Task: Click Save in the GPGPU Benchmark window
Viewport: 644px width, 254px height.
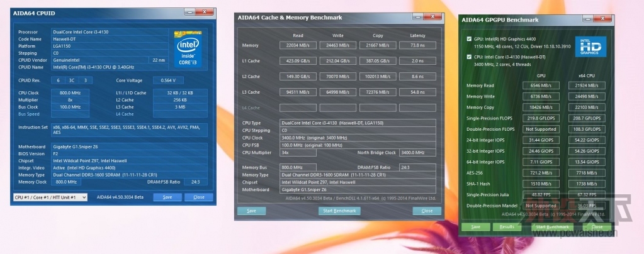Action: click(x=476, y=226)
